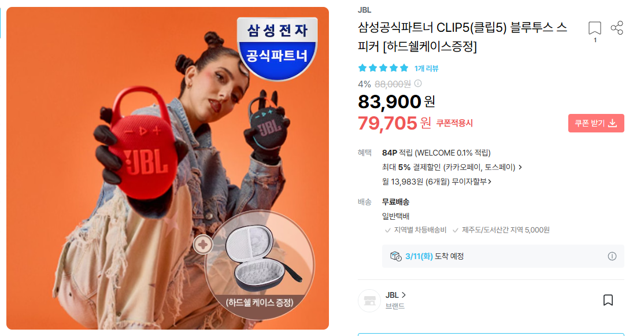Click the 삼성전자 공식파트너 badge

point(277,49)
